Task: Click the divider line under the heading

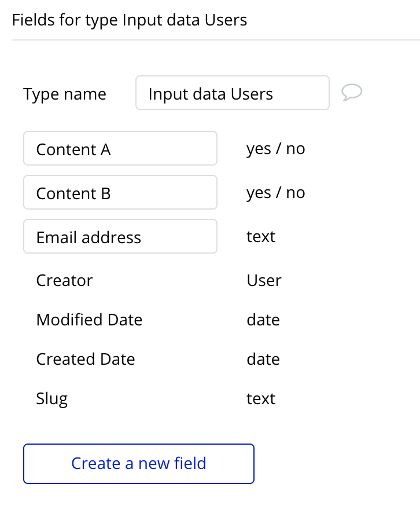Action: coord(216,40)
